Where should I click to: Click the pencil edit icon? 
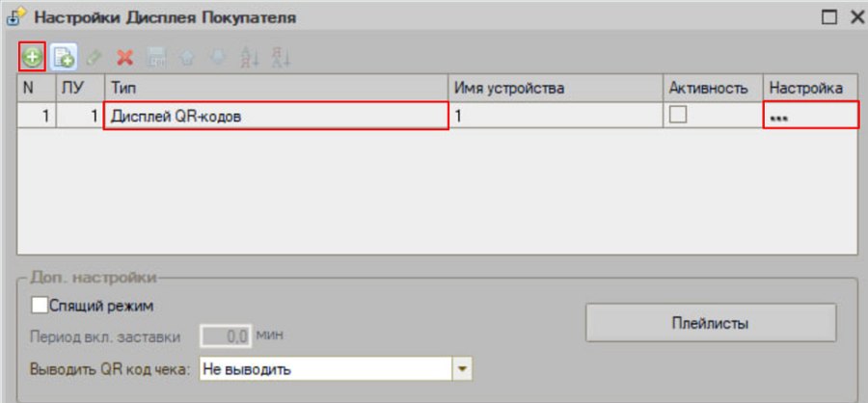95,57
